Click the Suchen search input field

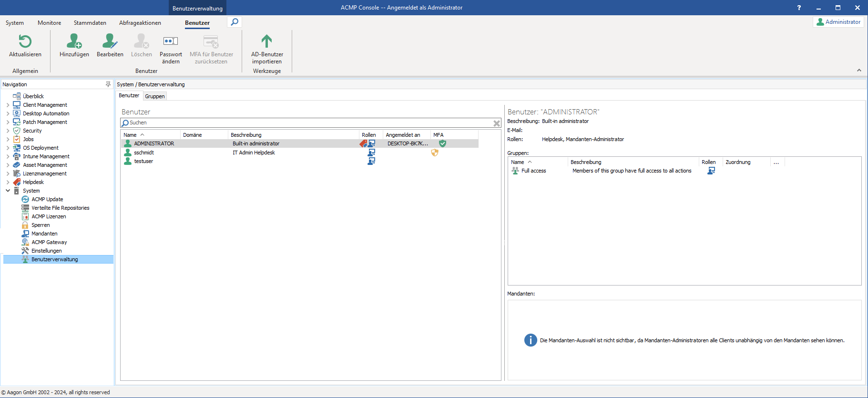(305, 123)
